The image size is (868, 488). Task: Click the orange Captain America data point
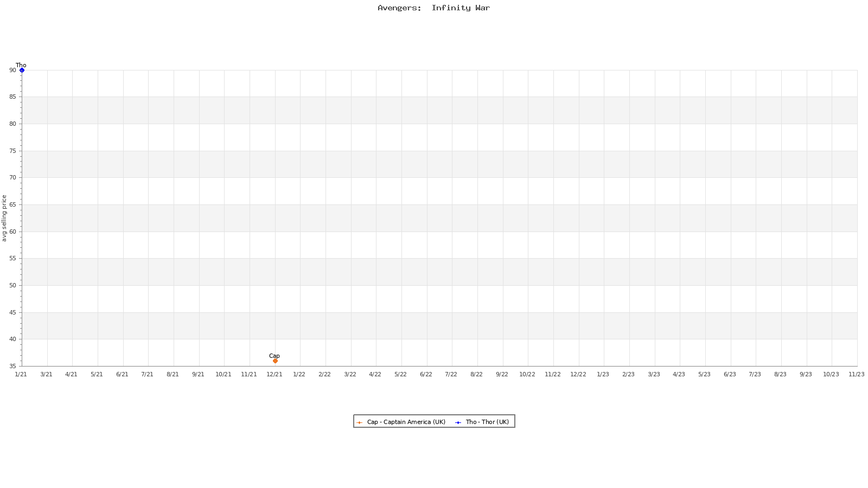click(x=275, y=361)
